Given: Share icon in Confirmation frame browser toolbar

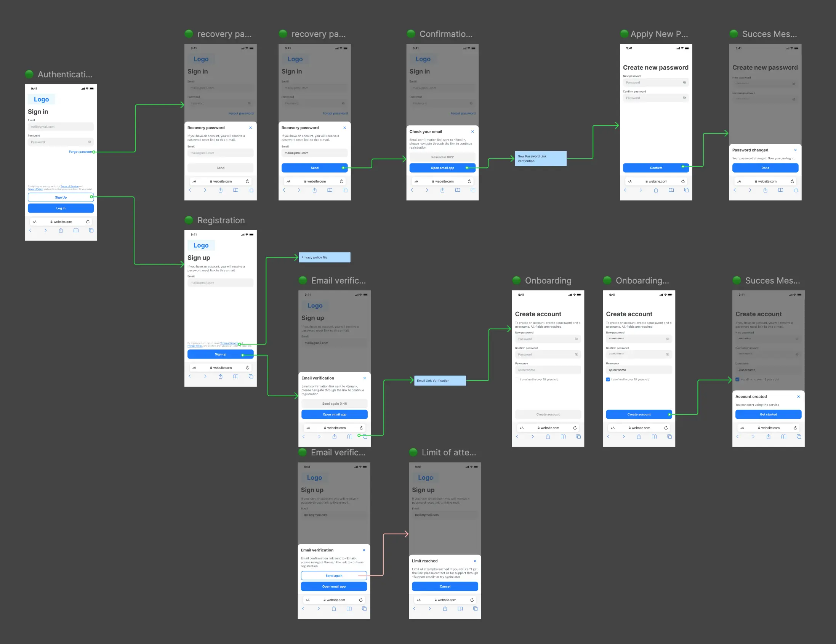Looking at the screenshot, I should tap(442, 190).
